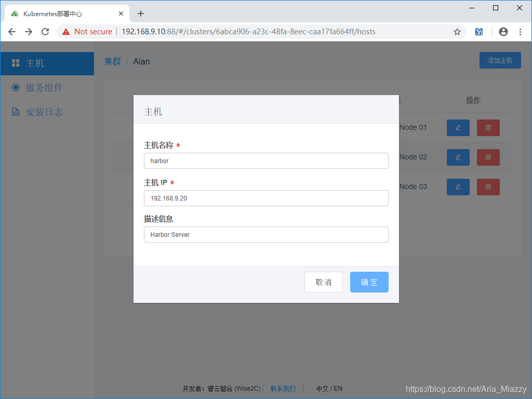Open 安装日志 sidebar menu item
The image size is (532, 399).
47,112
